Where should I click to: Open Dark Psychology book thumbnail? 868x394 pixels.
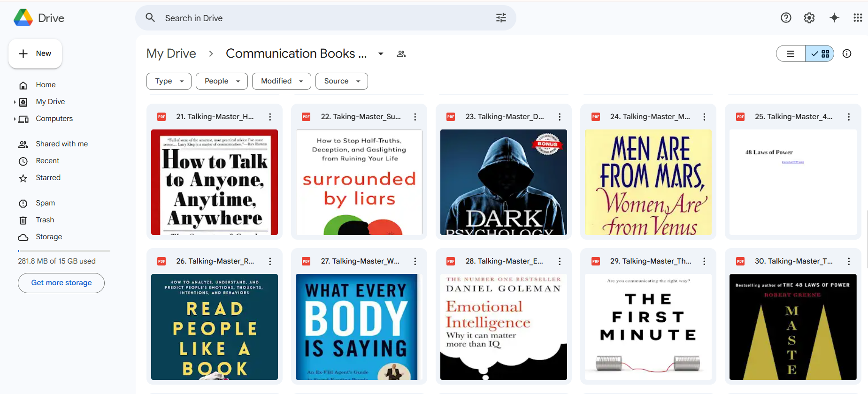pos(504,182)
